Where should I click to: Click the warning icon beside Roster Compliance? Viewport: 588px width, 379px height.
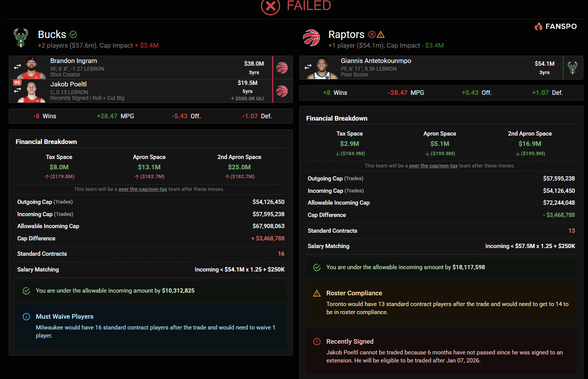tap(317, 293)
